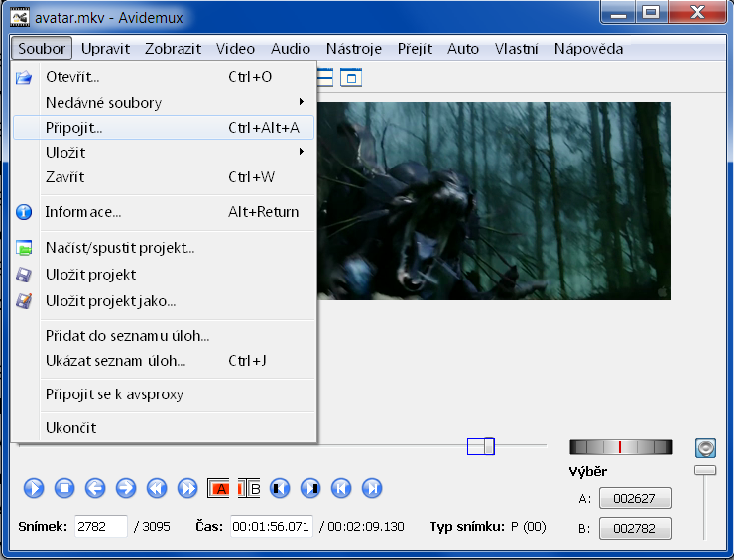Select Připojit... menu entry
The width and height of the screenshot is (734, 560).
point(163,127)
